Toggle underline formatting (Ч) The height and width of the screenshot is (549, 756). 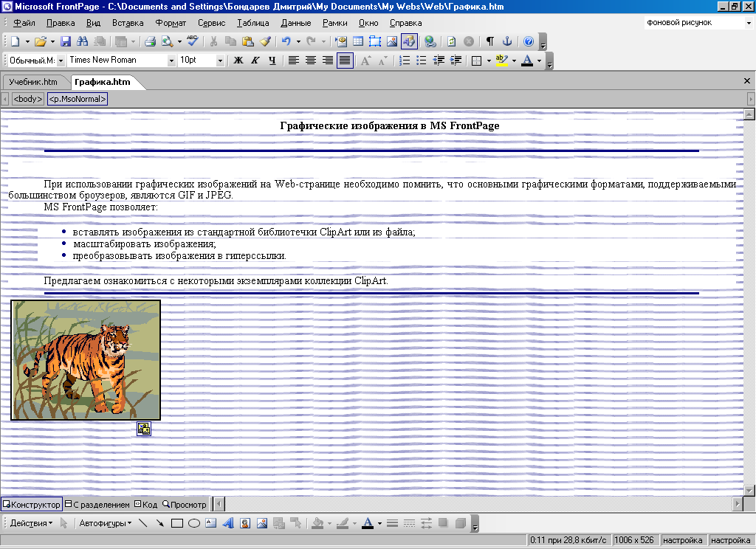point(272,61)
